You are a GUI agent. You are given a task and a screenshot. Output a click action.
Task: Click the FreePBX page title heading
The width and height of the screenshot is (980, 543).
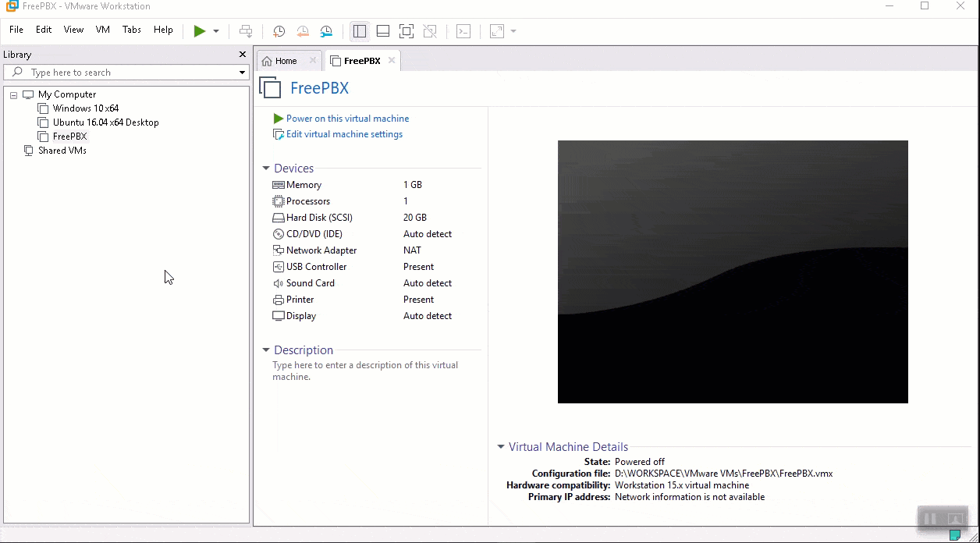(319, 88)
